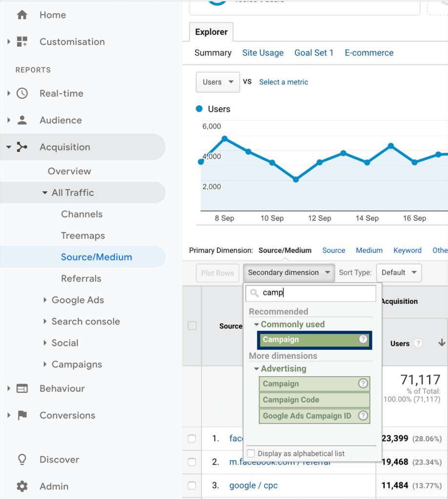Open the E-commerce tab
This screenshot has width=448, height=499.
[369, 53]
